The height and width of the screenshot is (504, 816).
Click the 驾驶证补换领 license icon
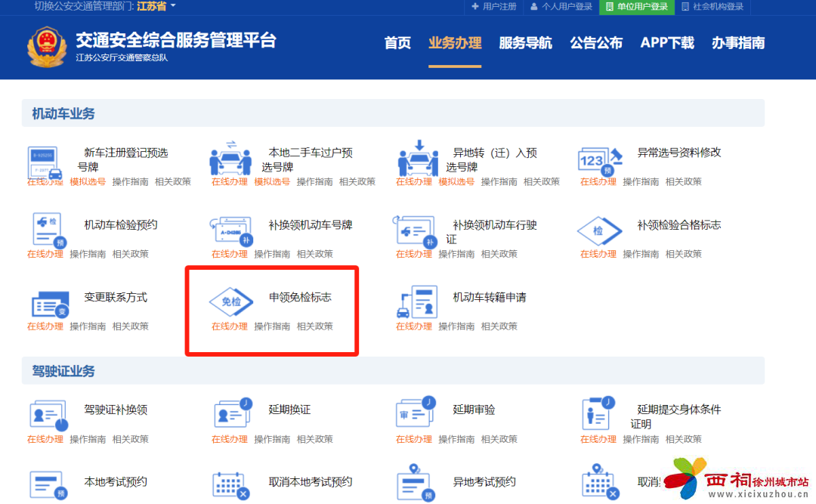point(49,416)
